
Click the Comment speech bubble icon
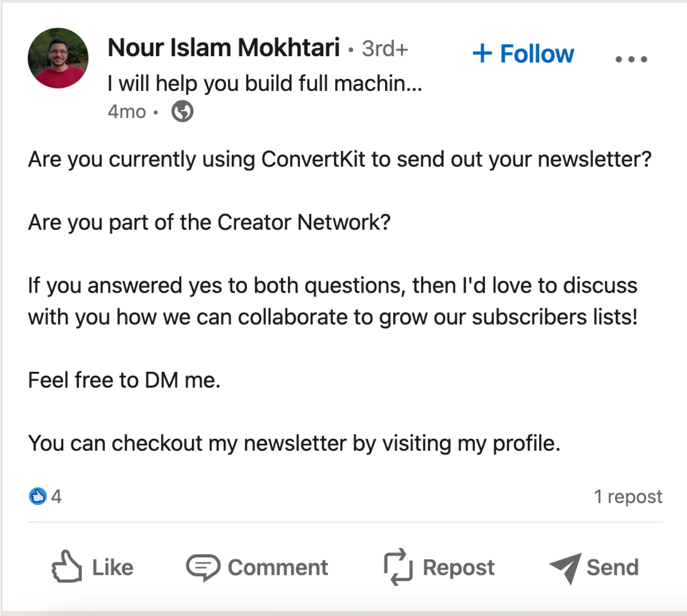pyautogui.click(x=203, y=567)
